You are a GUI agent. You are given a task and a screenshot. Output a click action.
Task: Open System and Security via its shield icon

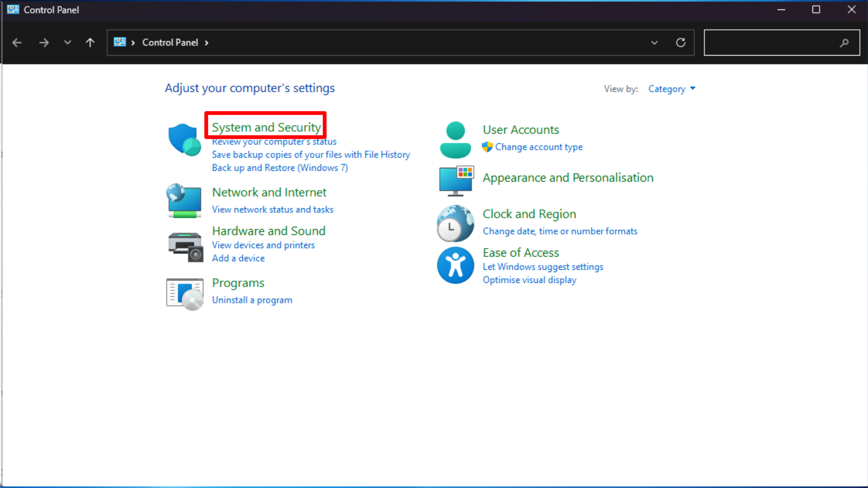(184, 139)
